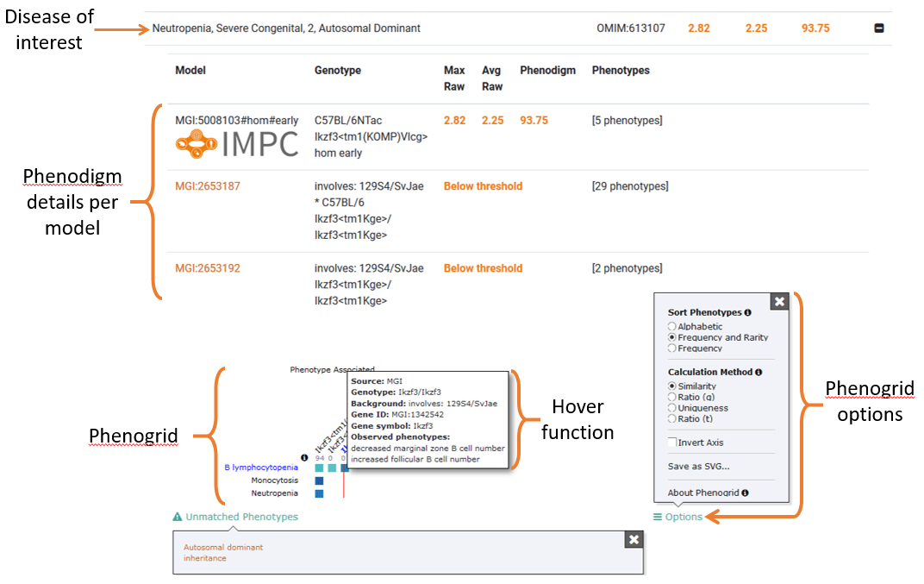Click the Max Raw column header

pos(454,78)
